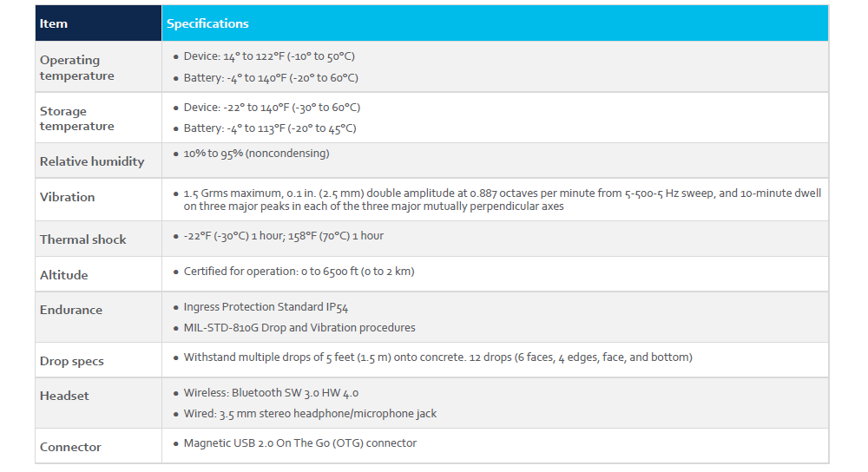Click the '10% to 95% (noncondensing)' text
This screenshot has width=868, height=472.
point(256,154)
